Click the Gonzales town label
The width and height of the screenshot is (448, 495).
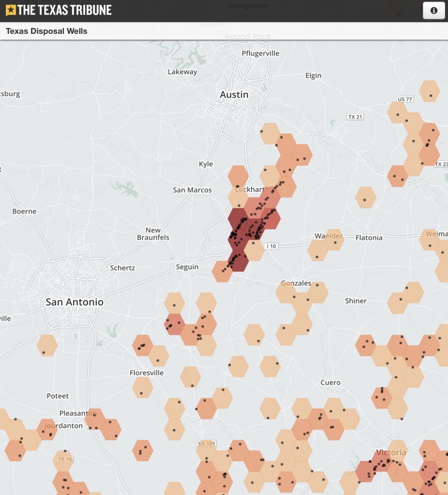296,283
